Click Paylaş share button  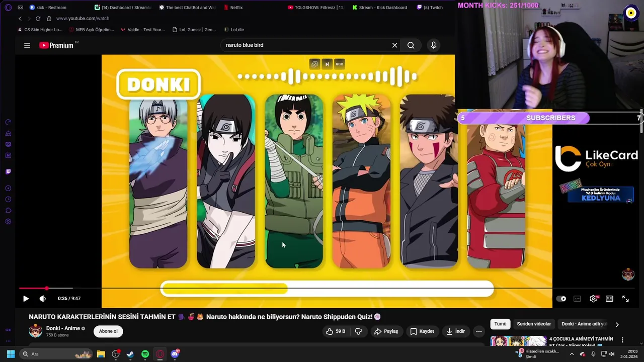pyautogui.click(x=386, y=331)
